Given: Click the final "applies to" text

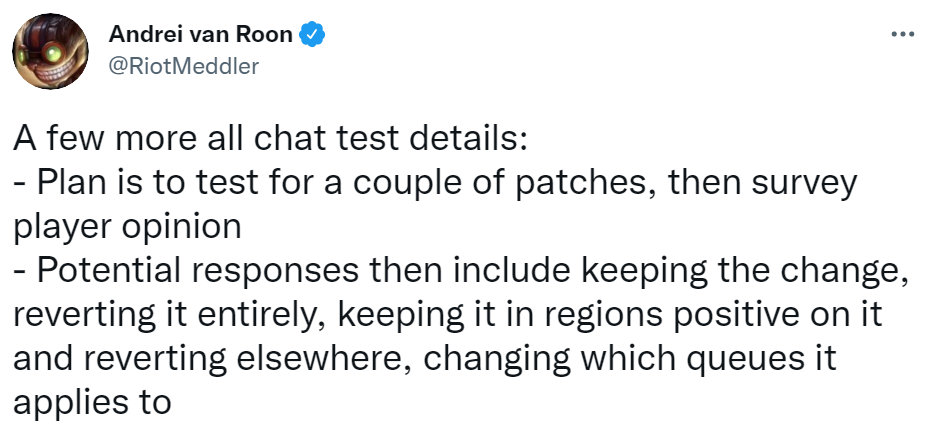Looking at the screenshot, I should click(x=92, y=404).
